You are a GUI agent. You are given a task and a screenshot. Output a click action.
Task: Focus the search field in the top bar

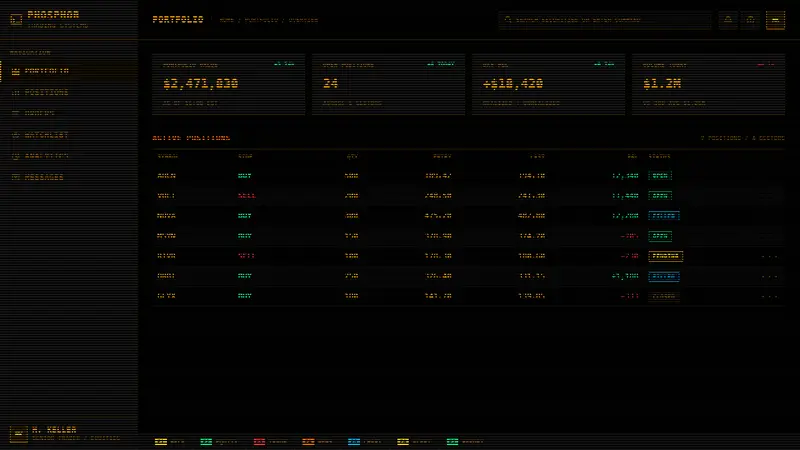tap(605, 20)
